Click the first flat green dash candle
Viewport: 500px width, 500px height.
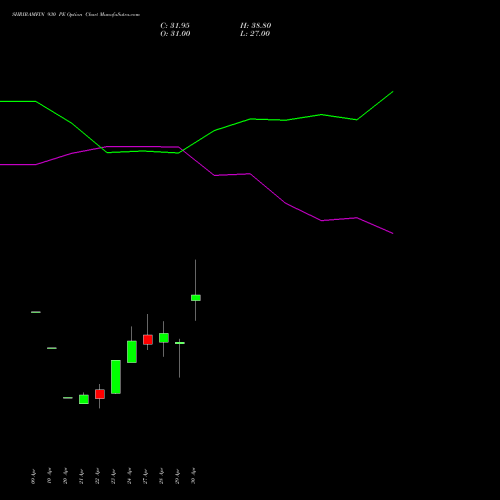pos(36,312)
